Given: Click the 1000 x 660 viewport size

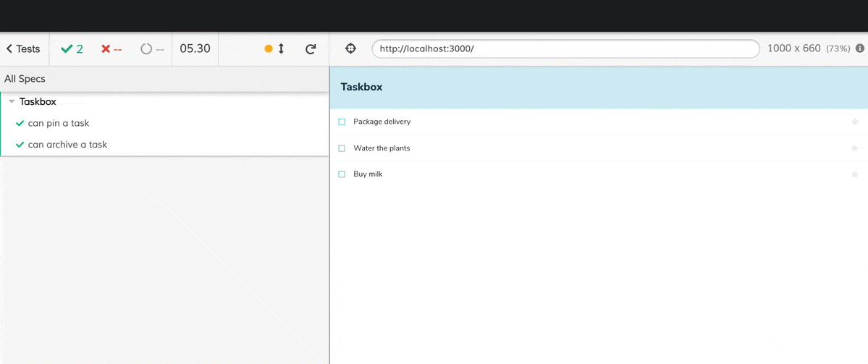Looking at the screenshot, I should [793, 48].
